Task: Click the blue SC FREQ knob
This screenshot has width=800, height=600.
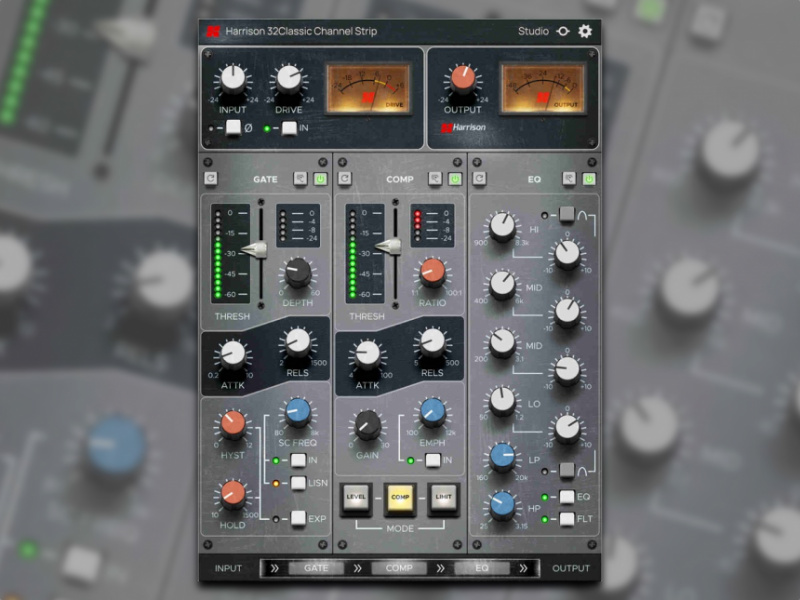Action: click(x=297, y=411)
